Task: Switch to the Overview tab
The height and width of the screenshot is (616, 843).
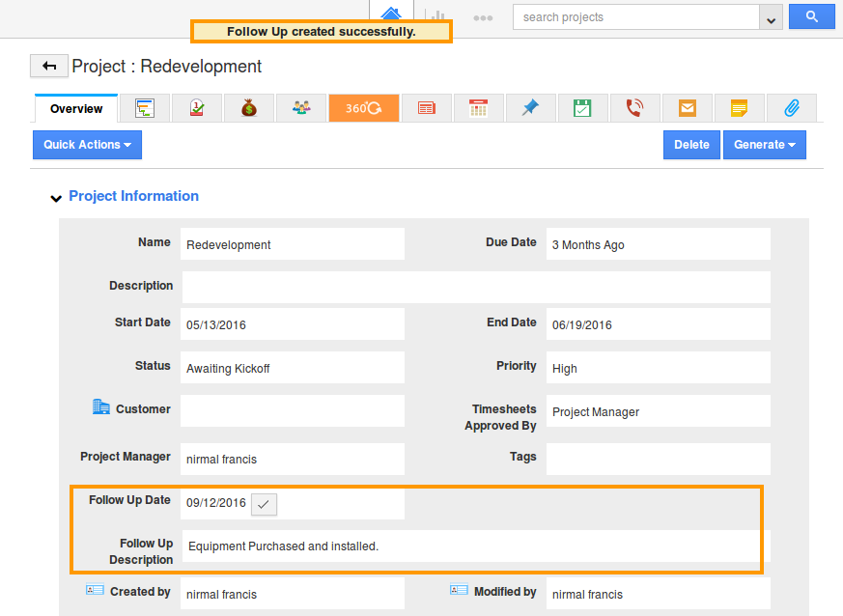Action: point(75,108)
